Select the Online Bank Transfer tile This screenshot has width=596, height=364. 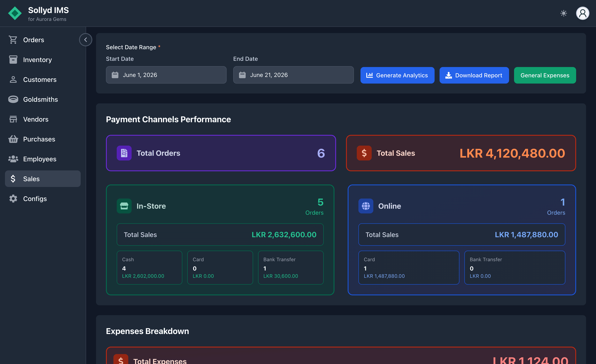click(x=515, y=268)
